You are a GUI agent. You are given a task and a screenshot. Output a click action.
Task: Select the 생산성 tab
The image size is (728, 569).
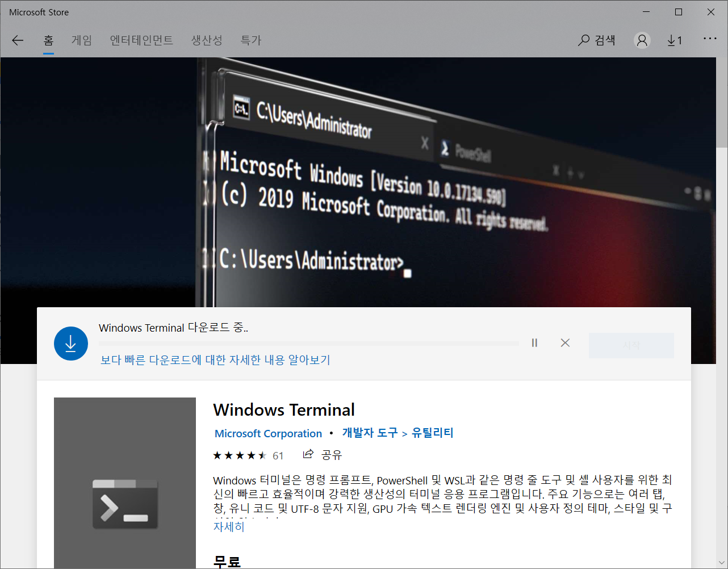[207, 40]
